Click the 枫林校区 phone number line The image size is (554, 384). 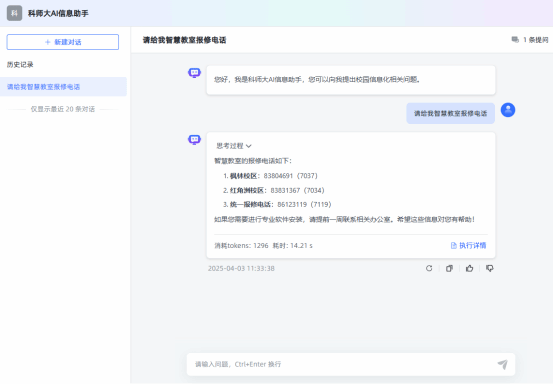tap(270, 176)
